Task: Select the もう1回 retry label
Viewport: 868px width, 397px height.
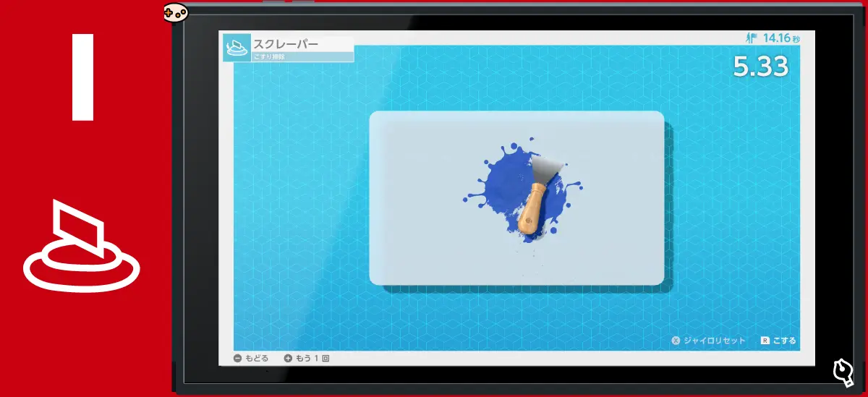Action: [x=312, y=358]
